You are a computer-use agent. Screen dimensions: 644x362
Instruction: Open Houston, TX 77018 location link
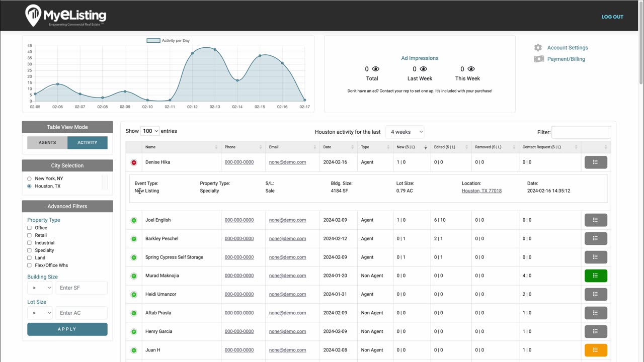[481, 191]
